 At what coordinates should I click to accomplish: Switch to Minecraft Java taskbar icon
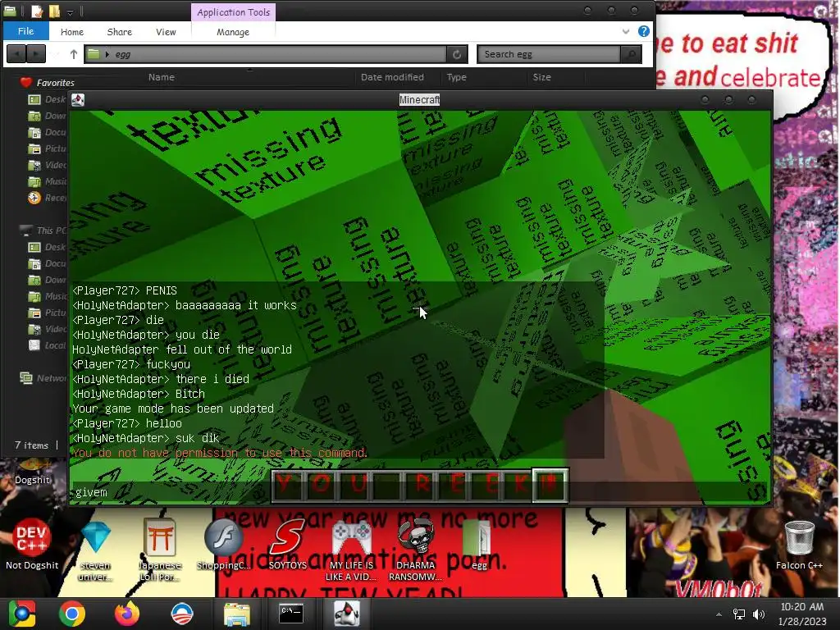347,614
